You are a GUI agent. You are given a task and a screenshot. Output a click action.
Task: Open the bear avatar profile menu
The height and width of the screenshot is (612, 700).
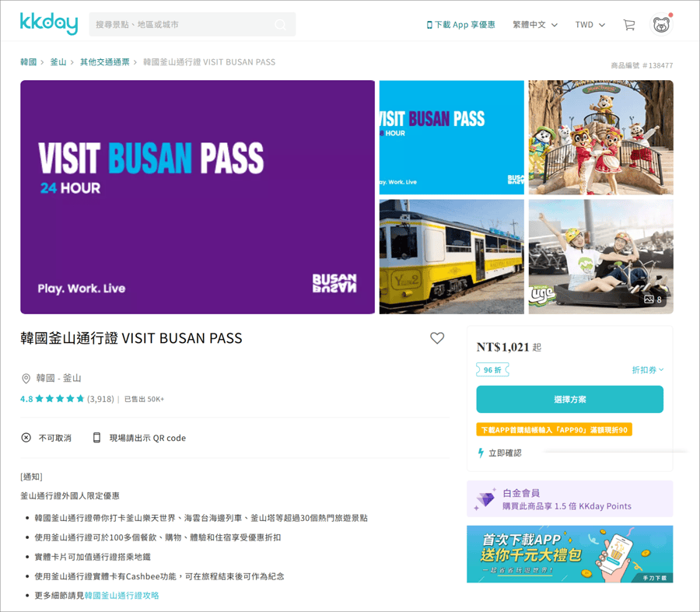[x=661, y=25]
